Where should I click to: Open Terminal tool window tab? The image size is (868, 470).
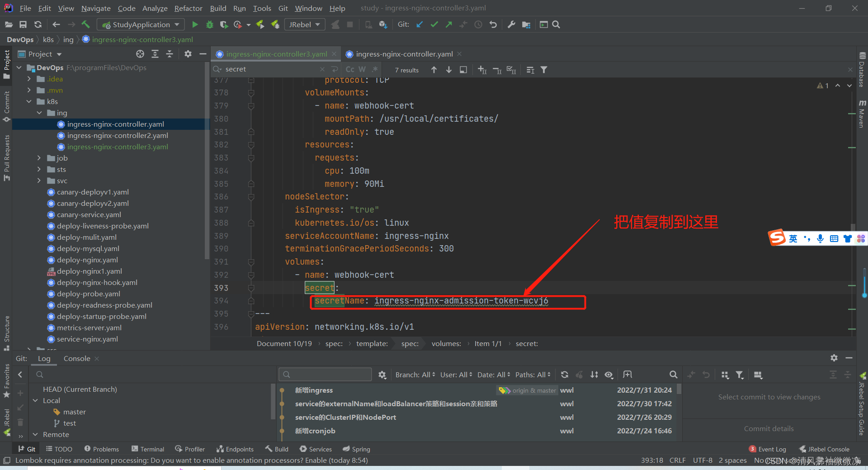147,449
